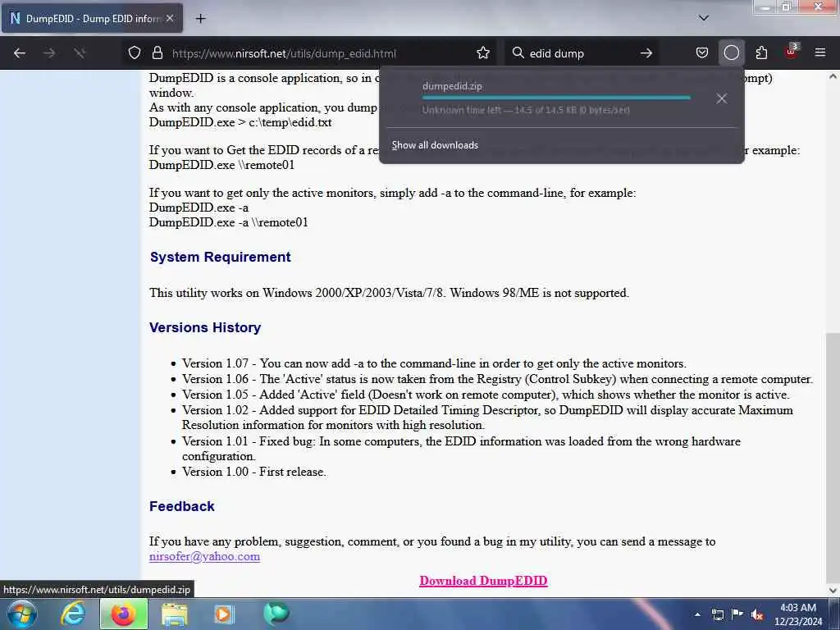Image resolution: width=840 pixels, height=630 pixels.
Task: Click the search magnifier icon
Action: pyautogui.click(x=518, y=53)
